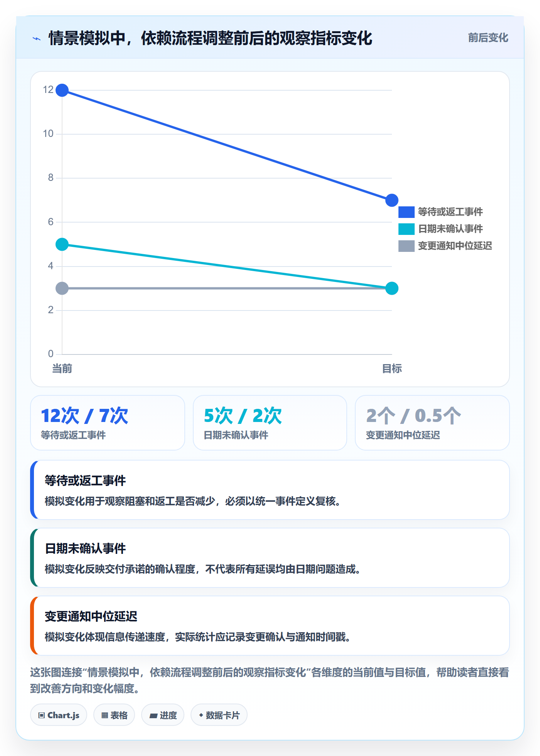Click the 变更通知中位延迟 label under 2个 / 0.5个
The height and width of the screenshot is (756, 540).
click(403, 435)
